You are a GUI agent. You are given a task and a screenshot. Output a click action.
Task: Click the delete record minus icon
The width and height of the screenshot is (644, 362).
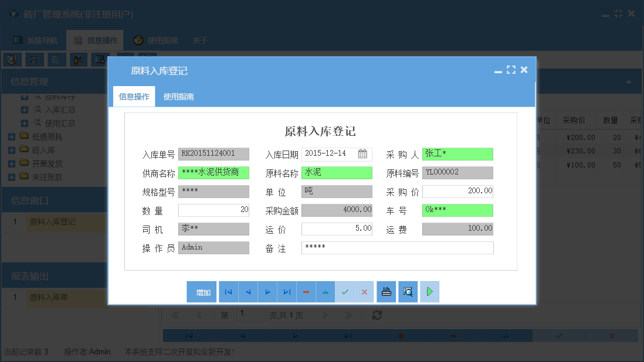(306, 291)
